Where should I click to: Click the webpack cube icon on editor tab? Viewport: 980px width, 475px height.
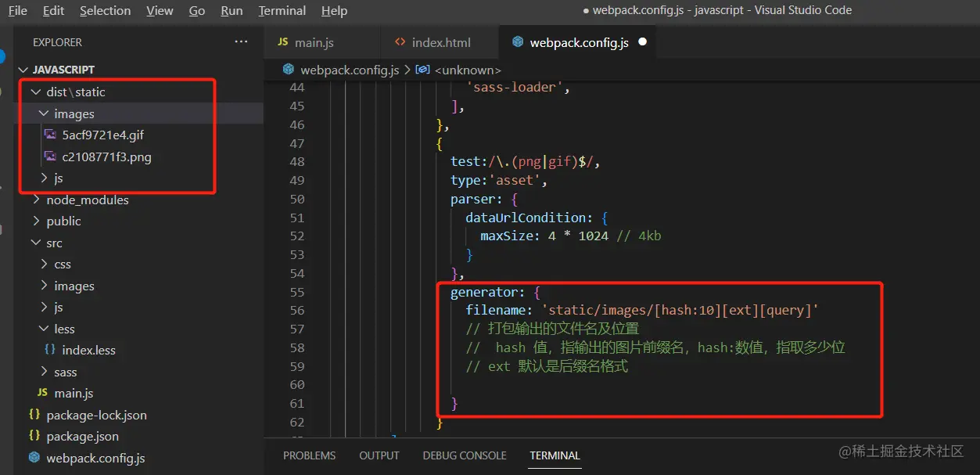[x=517, y=42]
